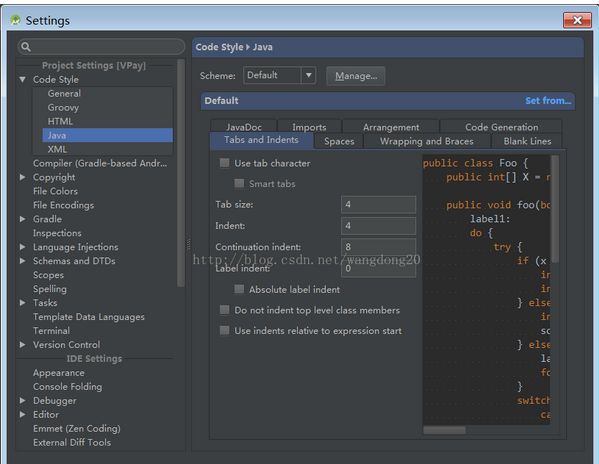Open Wrapping and Braces tab
The height and width of the screenshot is (464, 599).
pos(427,141)
